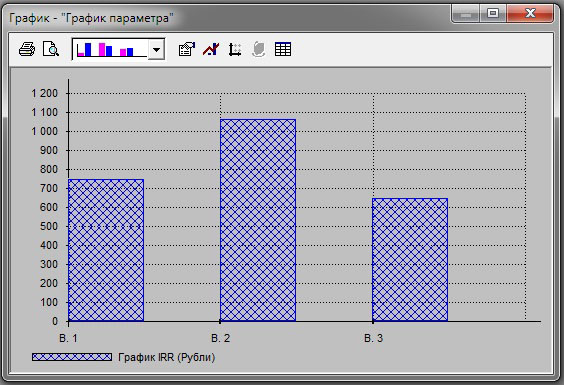The image size is (564, 385).
Task: Show the data table grid icon
Action: pos(283,49)
